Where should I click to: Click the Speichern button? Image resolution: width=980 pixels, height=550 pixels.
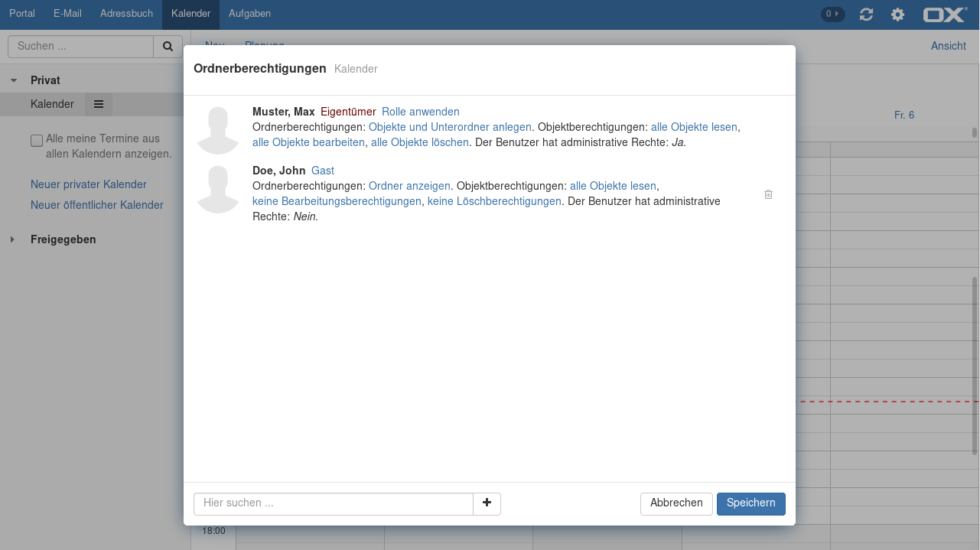click(750, 503)
